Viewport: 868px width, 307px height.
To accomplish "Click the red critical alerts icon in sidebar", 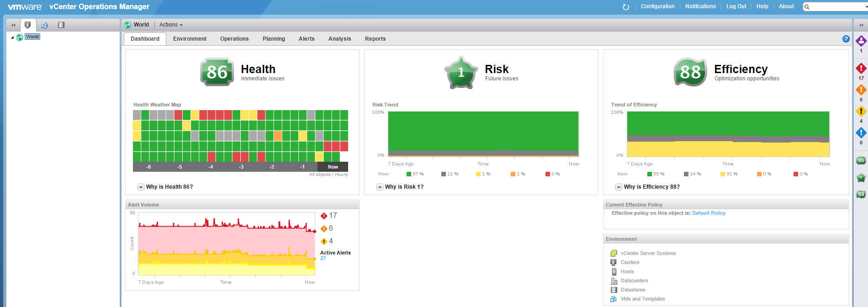I will tap(861, 69).
